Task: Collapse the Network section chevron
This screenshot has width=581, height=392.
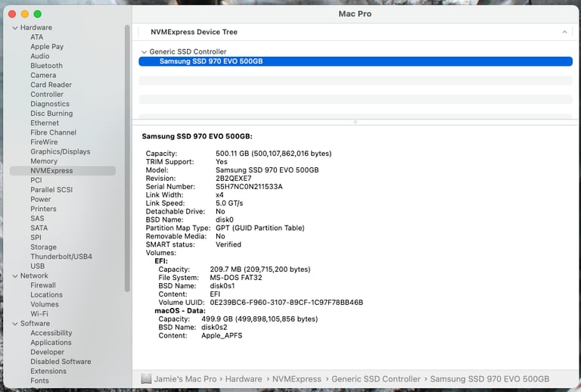Action: click(x=15, y=276)
